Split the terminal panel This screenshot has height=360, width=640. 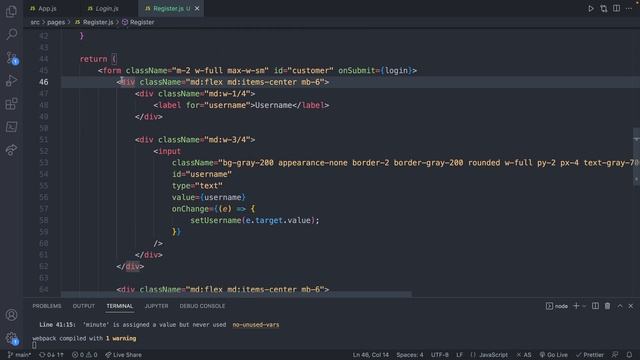click(x=596, y=306)
